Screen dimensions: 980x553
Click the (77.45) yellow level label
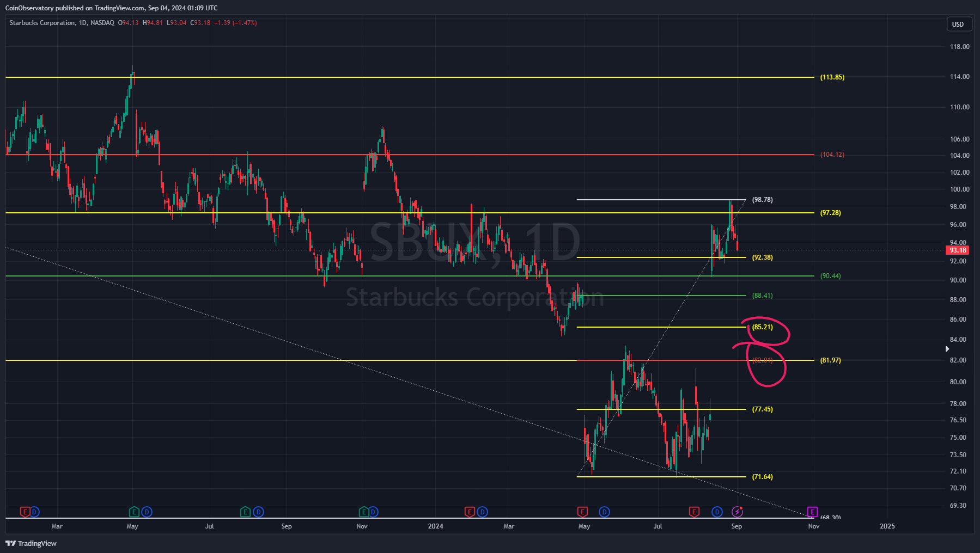[x=763, y=409]
